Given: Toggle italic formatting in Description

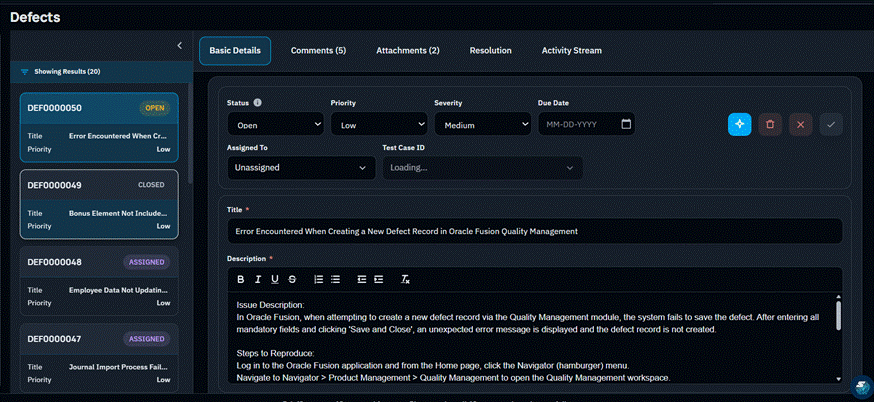Looking at the screenshot, I should click(x=258, y=279).
